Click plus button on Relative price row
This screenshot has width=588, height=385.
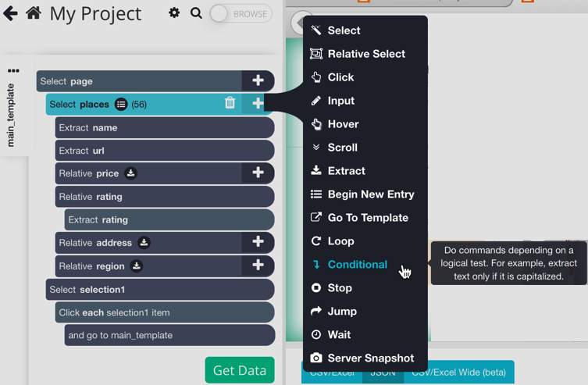click(x=258, y=173)
